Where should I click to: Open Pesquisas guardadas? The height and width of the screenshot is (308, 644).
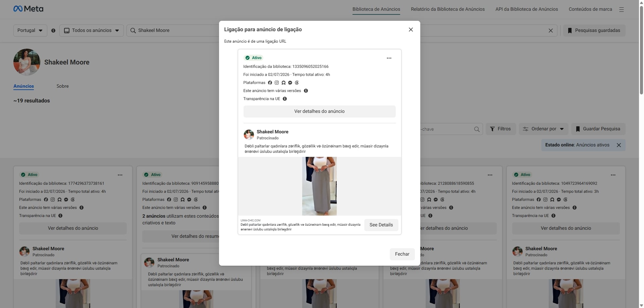594,31
